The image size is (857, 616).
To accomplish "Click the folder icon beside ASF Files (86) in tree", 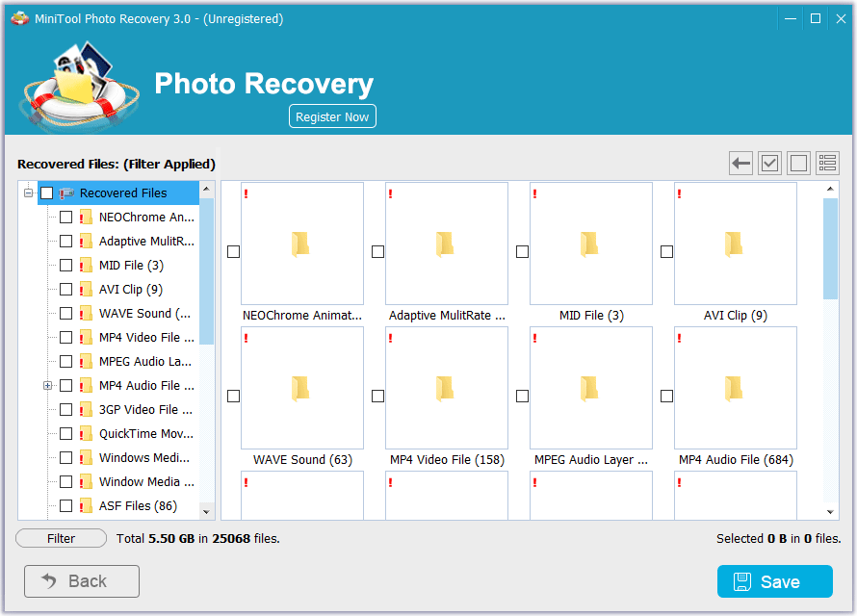I will coord(86,505).
